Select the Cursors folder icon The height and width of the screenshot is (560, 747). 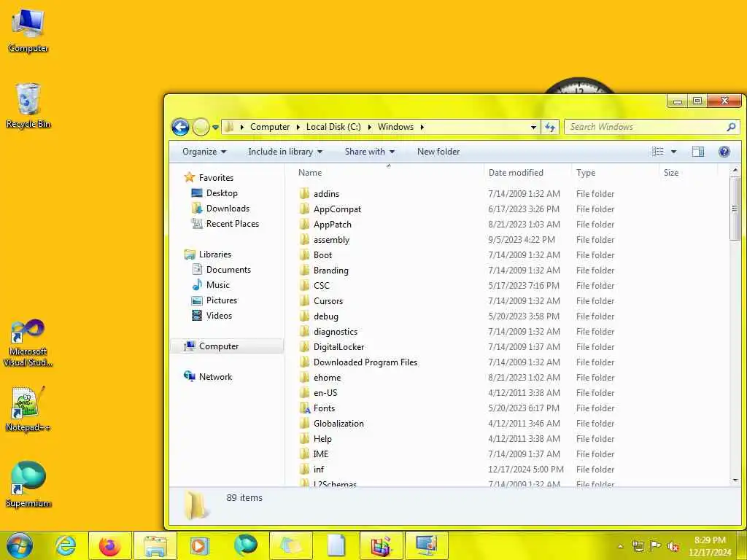(304, 301)
